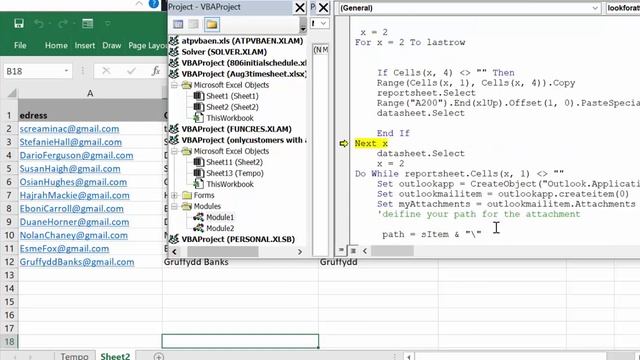Collapse Microsoft Excel Objects under onlycustomers project
Screen dimensions: 640x360
[x=174, y=151]
